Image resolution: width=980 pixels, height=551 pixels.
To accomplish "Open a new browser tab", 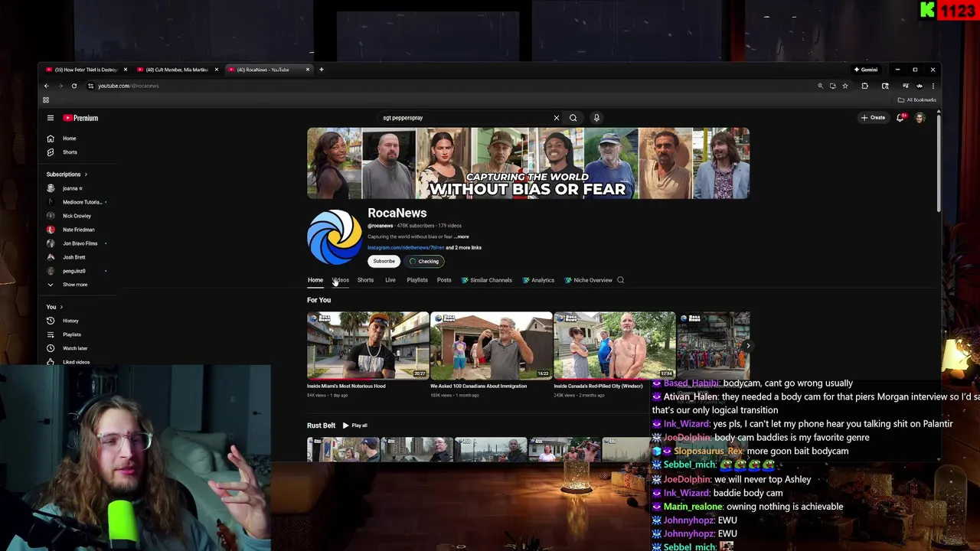I will 322,70.
